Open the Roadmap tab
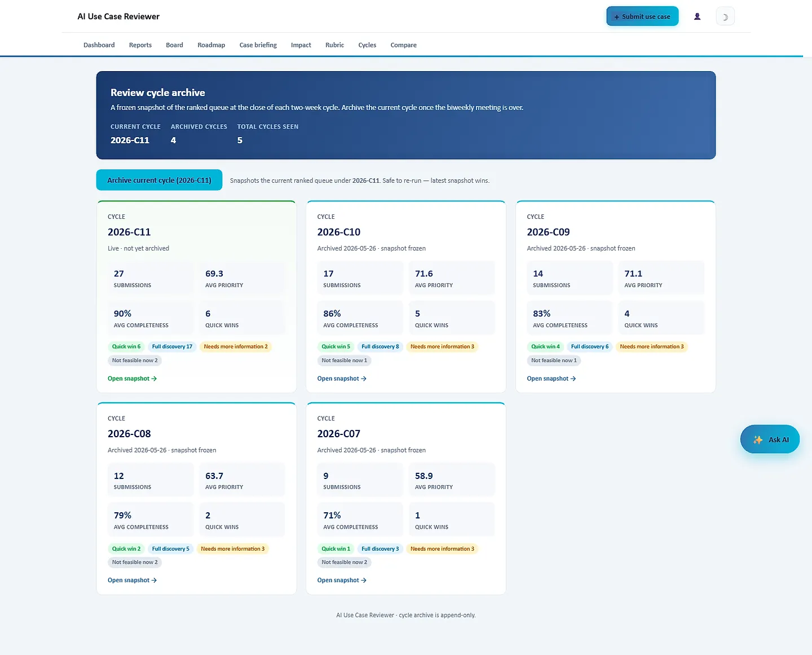 click(x=211, y=45)
